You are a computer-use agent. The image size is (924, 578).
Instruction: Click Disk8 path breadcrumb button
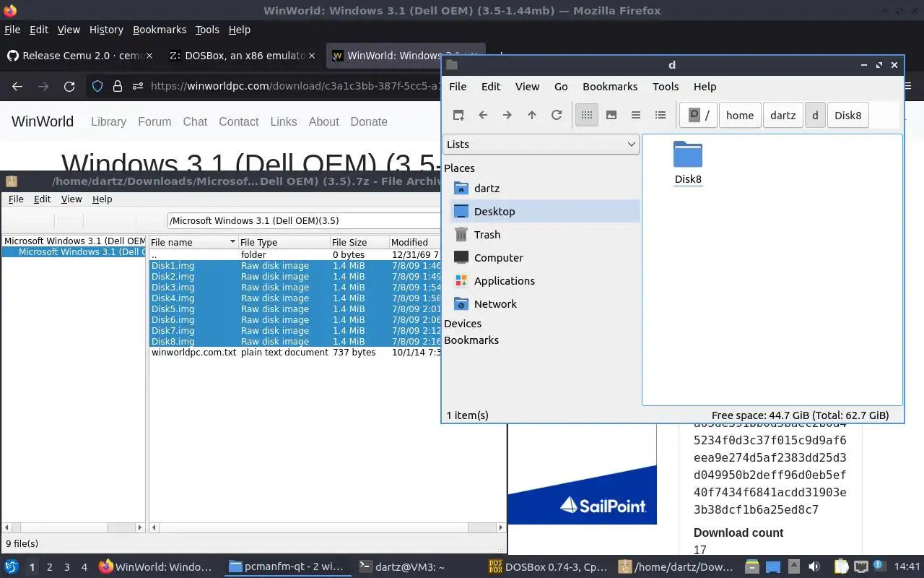click(x=848, y=116)
